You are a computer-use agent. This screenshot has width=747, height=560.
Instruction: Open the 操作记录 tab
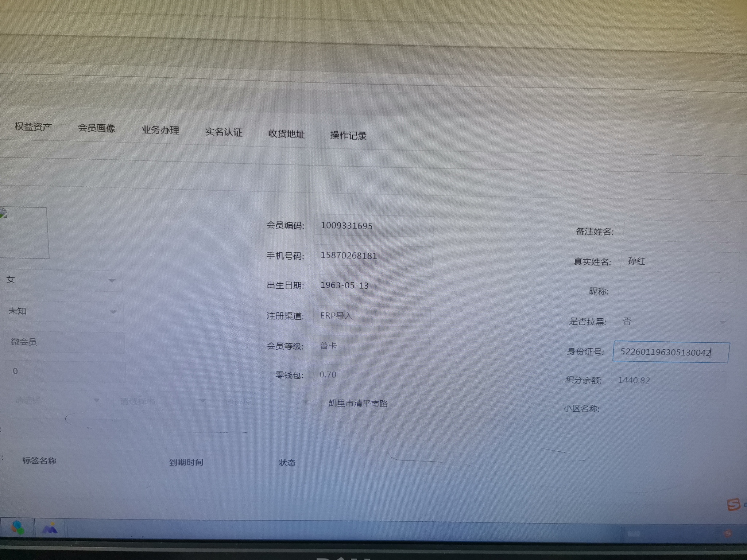click(348, 136)
